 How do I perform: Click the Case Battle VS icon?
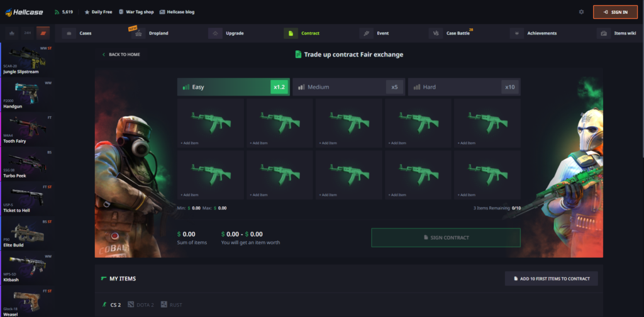tap(436, 33)
